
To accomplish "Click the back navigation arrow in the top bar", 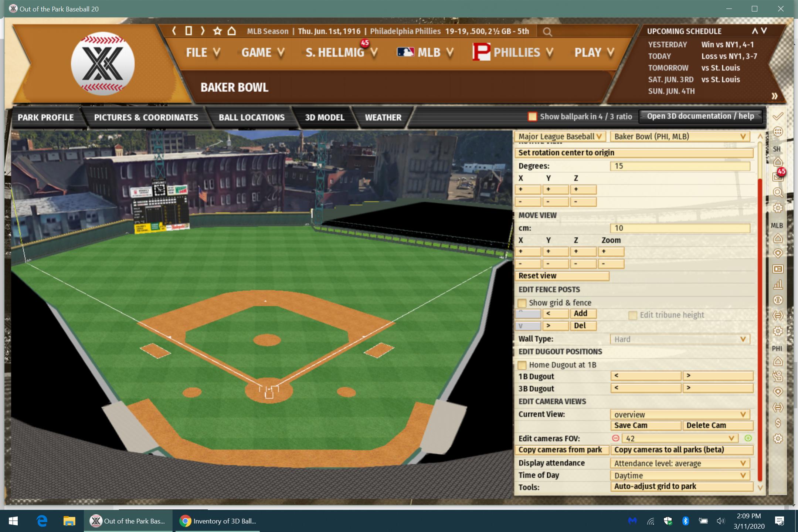I will 174,31.
